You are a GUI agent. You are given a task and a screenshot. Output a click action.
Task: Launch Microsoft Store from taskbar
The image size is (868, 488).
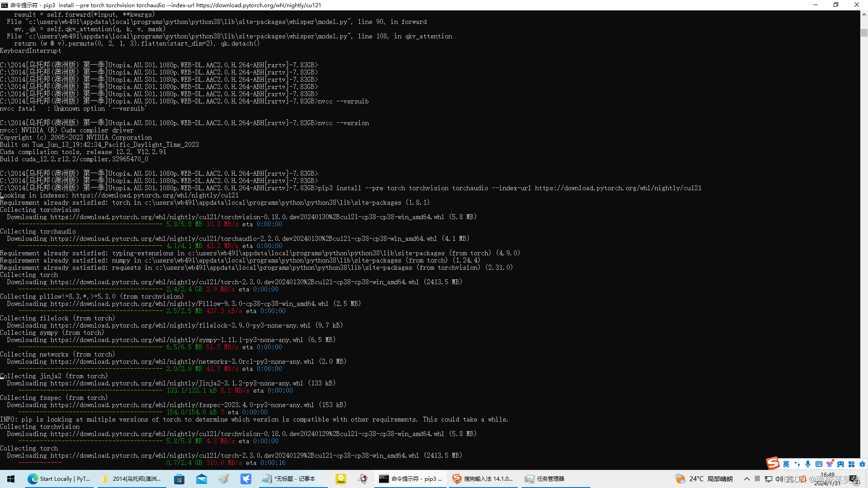[179, 479]
